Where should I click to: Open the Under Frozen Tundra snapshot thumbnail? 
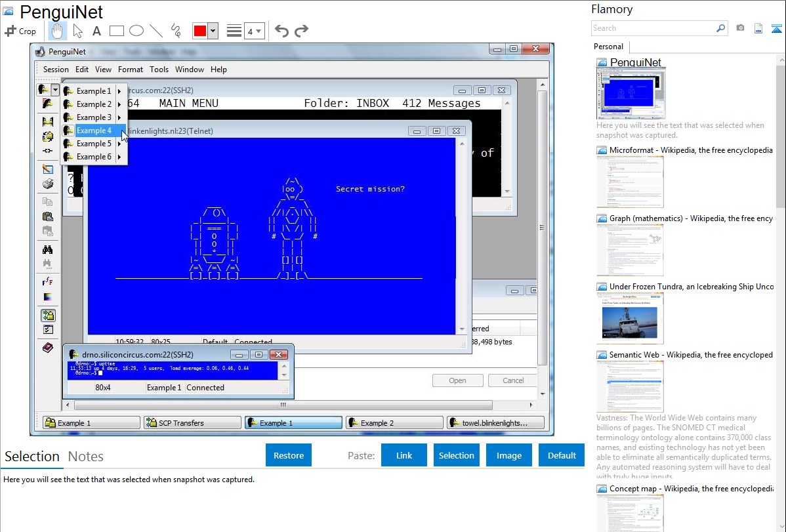631,318
